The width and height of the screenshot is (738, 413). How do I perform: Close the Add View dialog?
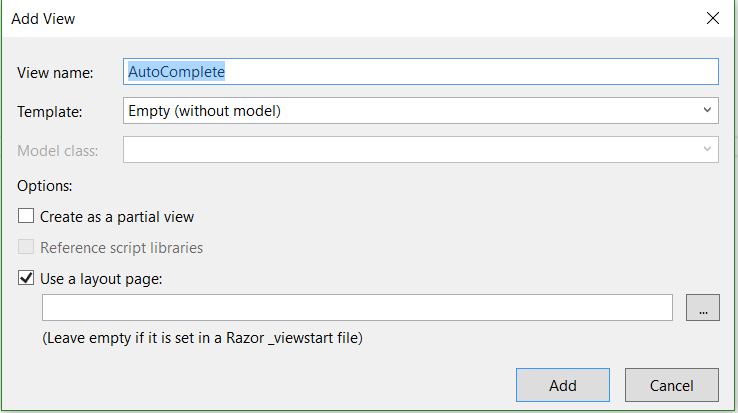coord(712,18)
